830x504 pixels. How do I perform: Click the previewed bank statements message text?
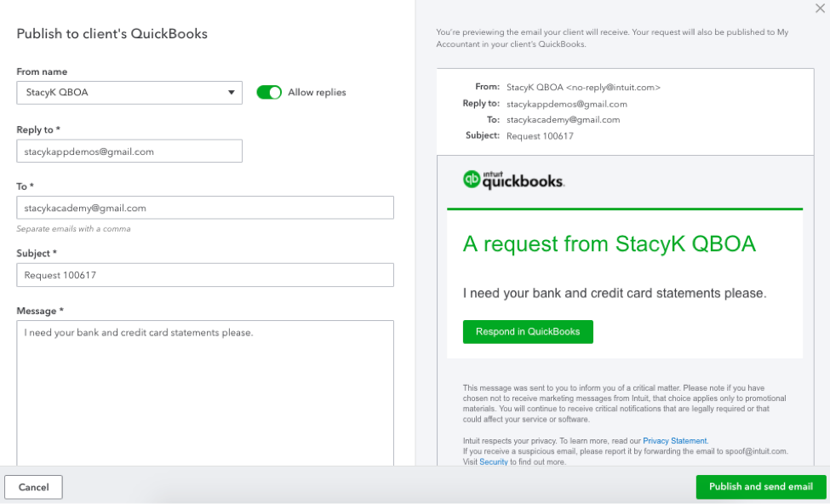point(615,294)
